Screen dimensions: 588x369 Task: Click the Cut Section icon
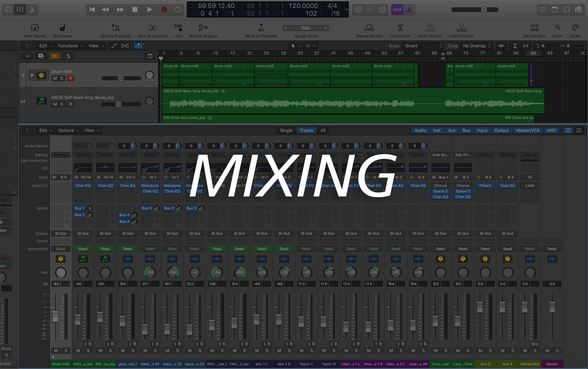coord(400,28)
